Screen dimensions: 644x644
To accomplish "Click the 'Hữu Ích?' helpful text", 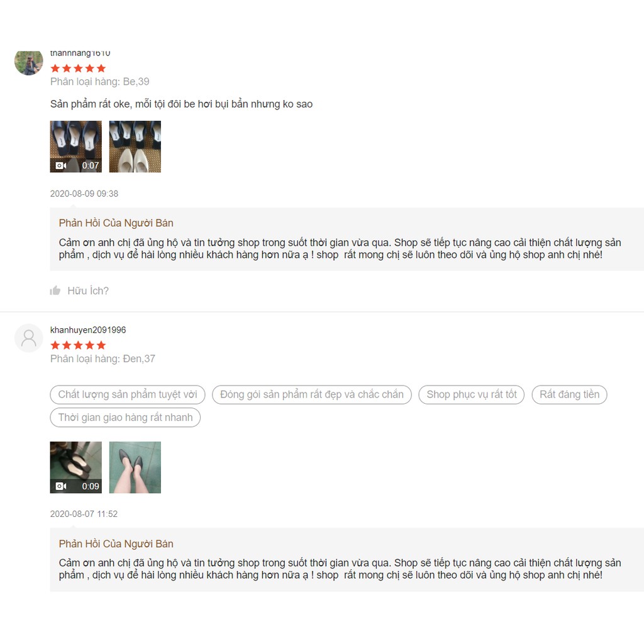I will click(x=88, y=291).
